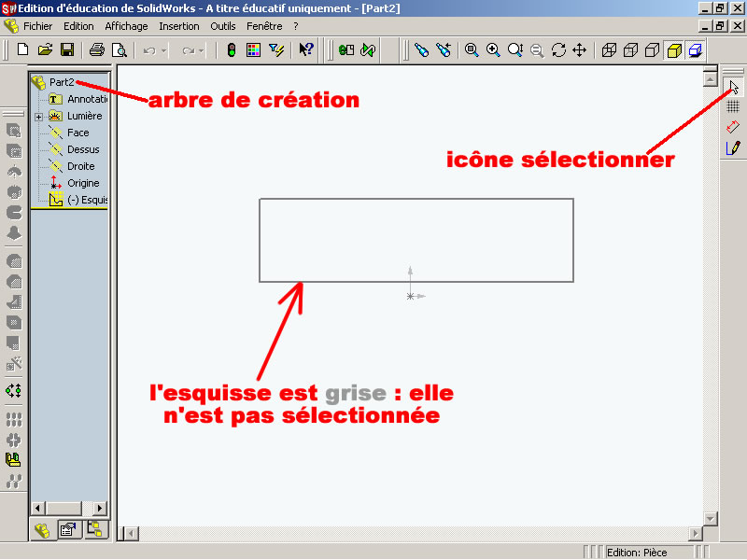Select the (-) Esquisse item in the tree
The height and width of the screenshot is (560, 747).
(x=88, y=200)
